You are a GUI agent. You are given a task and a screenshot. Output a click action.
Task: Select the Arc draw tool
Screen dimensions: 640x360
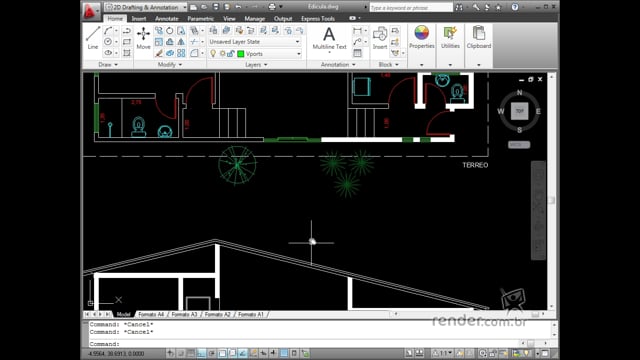tap(108, 31)
